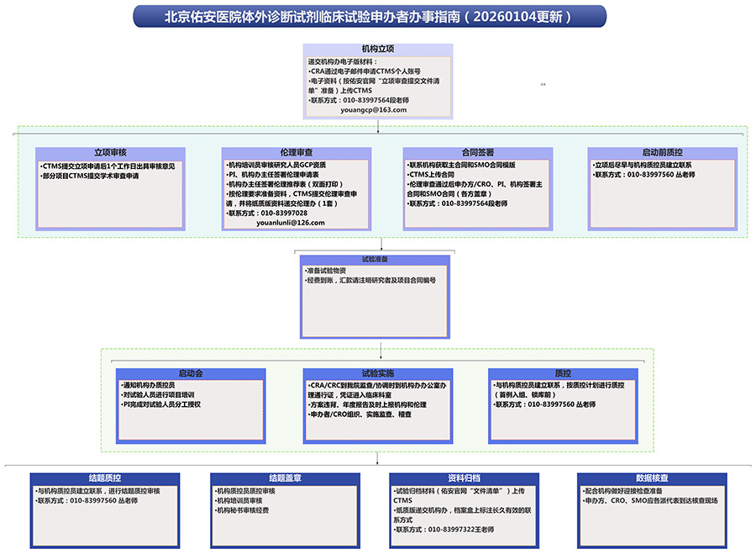Click "经费到账，汇款请注明研究者及项目合同编号" line
The image size is (756, 554).
[x=370, y=281]
